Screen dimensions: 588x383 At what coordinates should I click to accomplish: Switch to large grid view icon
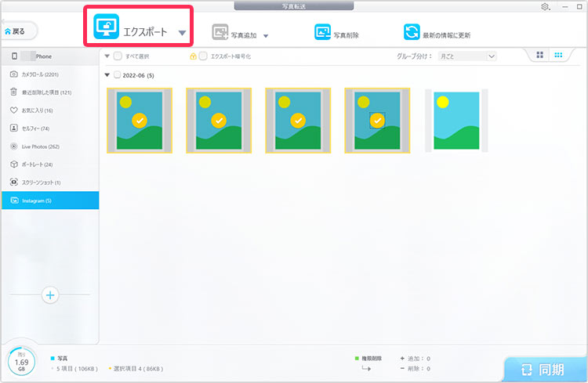tap(539, 56)
